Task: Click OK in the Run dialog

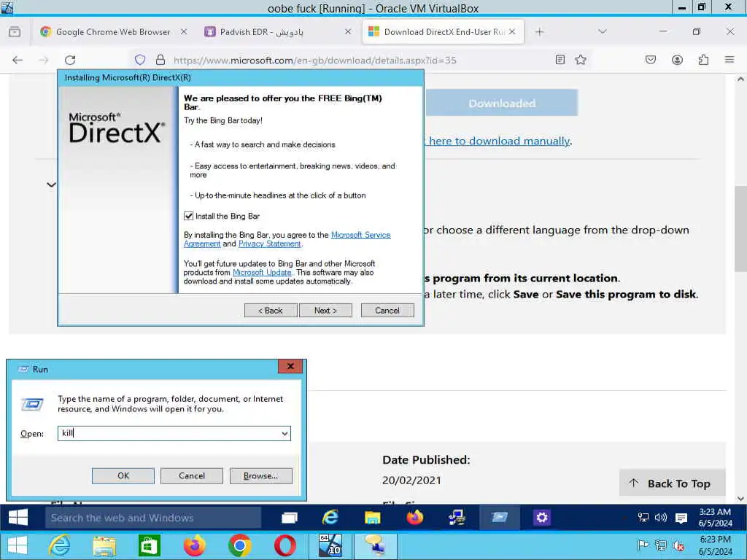Action: pos(123,475)
